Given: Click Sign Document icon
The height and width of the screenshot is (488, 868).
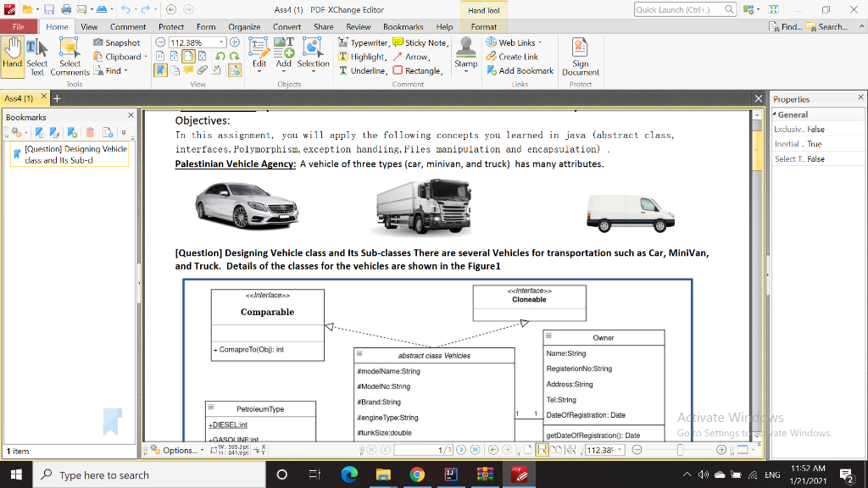Looking at the screenshot, I should pyautogui.click(x=581, y=57).
